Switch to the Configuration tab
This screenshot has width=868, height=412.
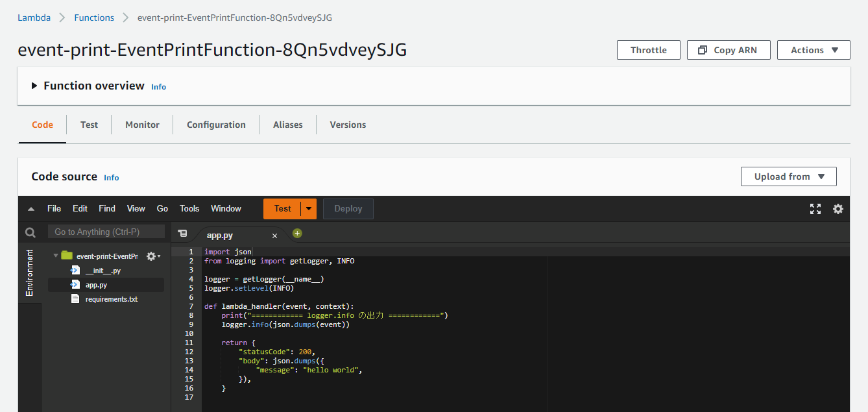(x=216, y=125)
